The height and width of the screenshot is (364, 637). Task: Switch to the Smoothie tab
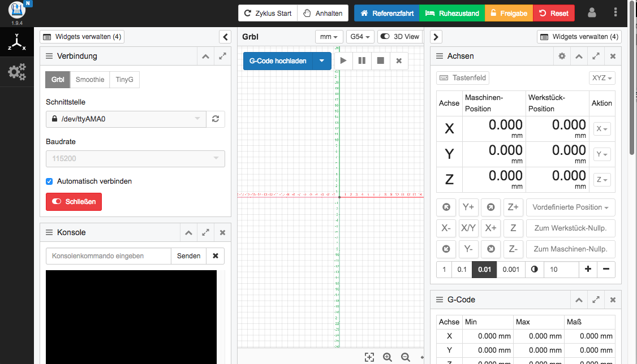pos(89,80)
